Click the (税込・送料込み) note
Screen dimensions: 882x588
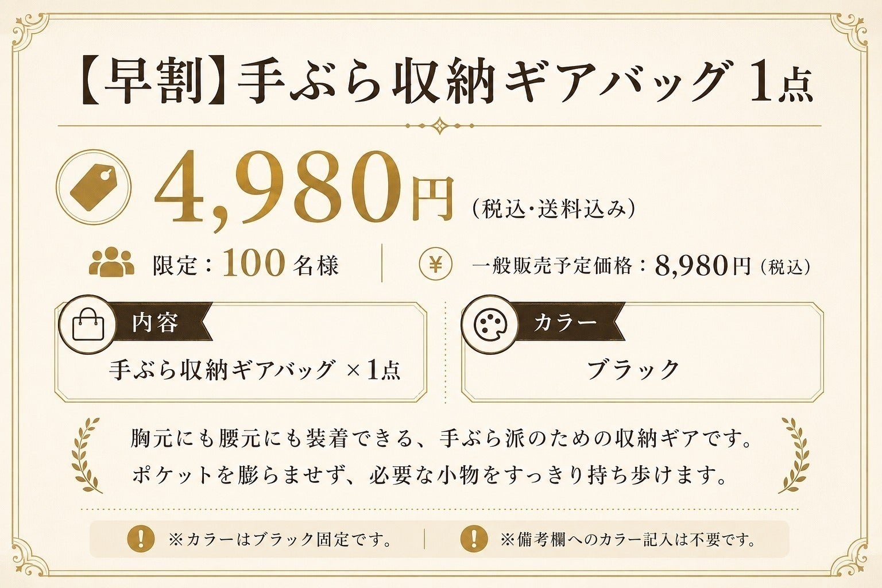pyautogui.click(x=554, y=208)
